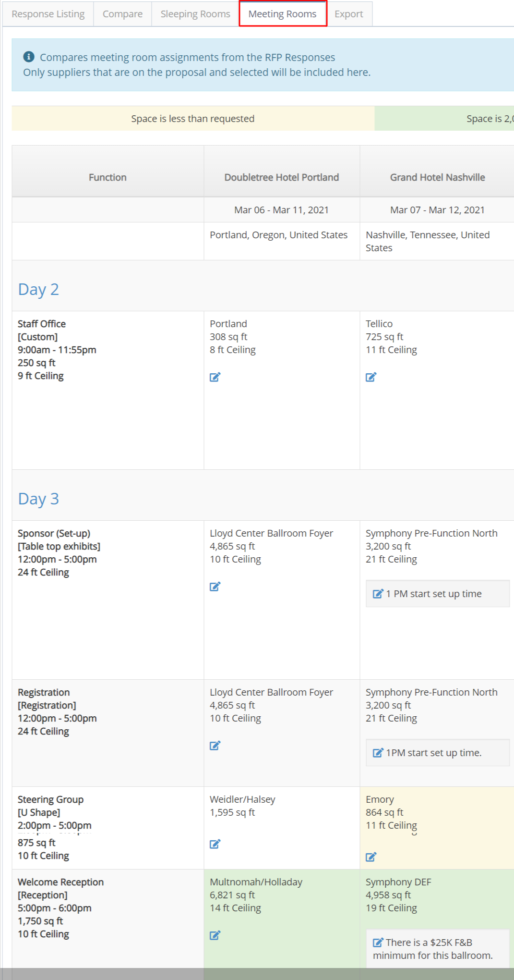Screen dimensions: 514x980
Task: Select the Meeting Rooms tab
Action: click(x=283, y=14)
